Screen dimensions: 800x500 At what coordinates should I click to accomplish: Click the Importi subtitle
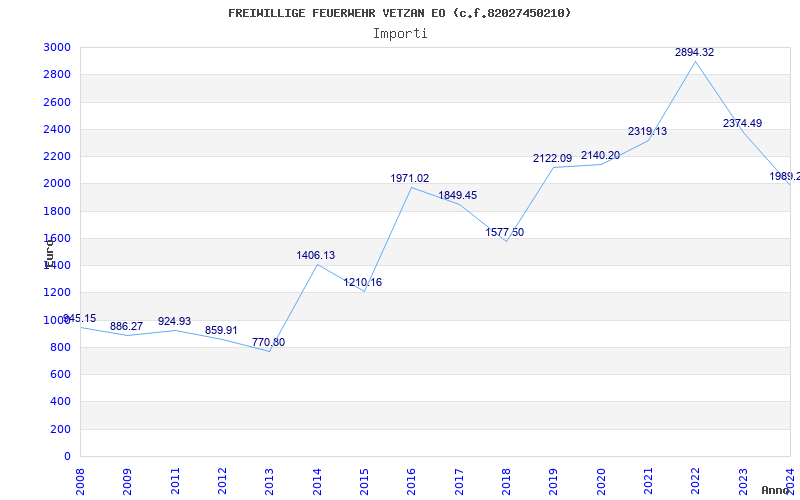[400, 34]
